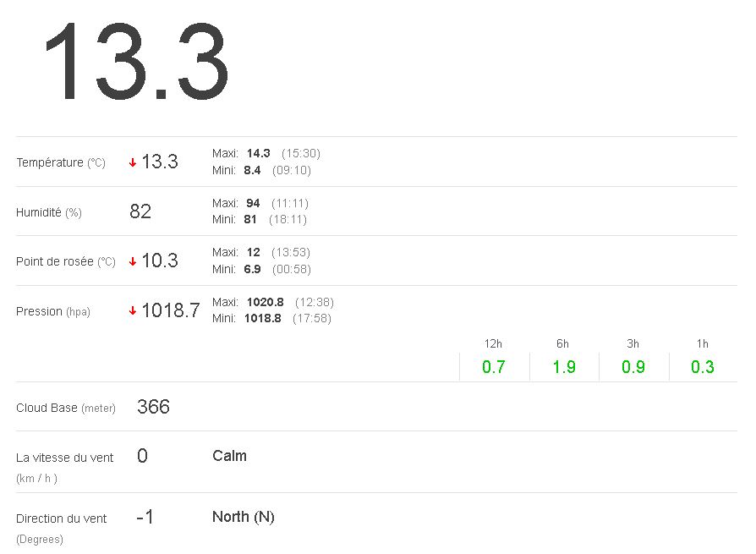Click the Direction du vent label
Image resolution: width=756 pixels, height=554 pixels.
(x=61, y=518)
